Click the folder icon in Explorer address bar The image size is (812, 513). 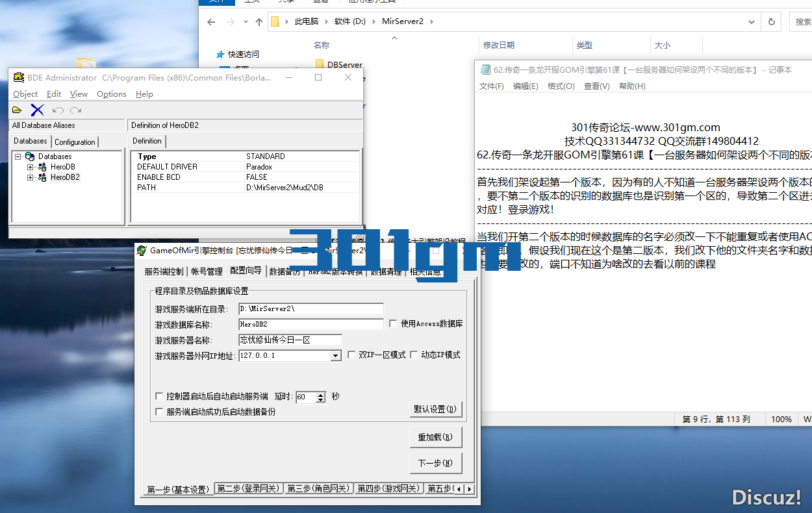(275, 21)
